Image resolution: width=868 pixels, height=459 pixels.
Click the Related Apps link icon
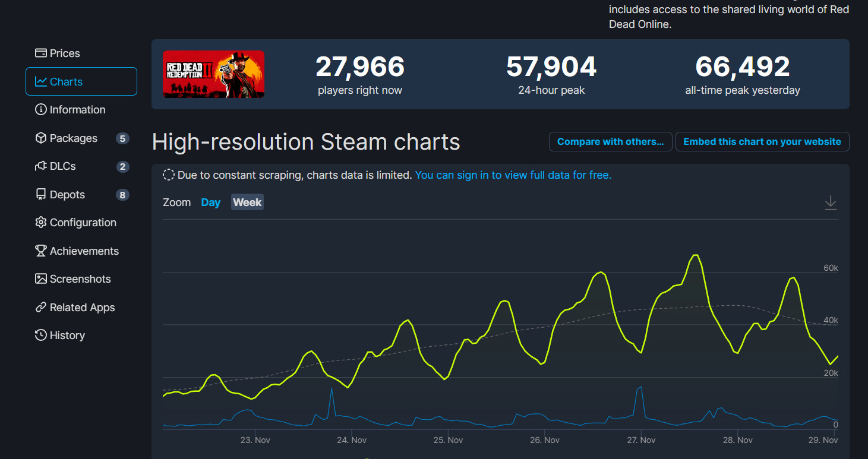tap(40, 307)
